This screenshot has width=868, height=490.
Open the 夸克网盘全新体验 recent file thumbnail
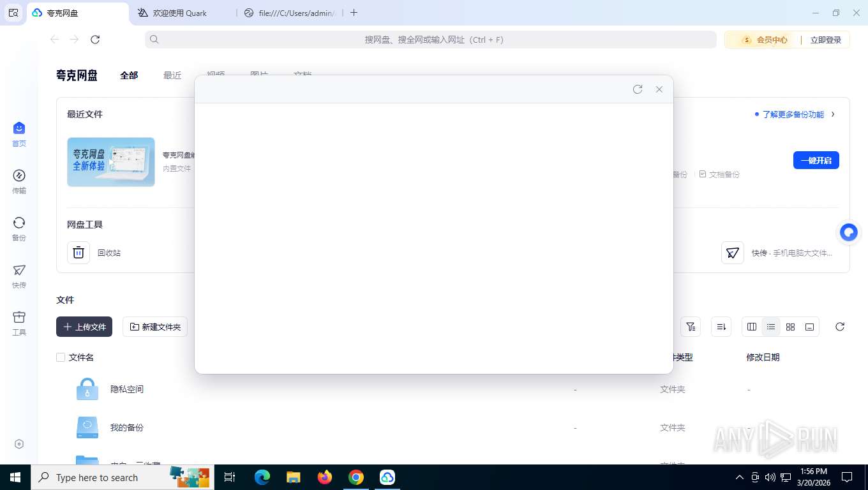(111, 162)
